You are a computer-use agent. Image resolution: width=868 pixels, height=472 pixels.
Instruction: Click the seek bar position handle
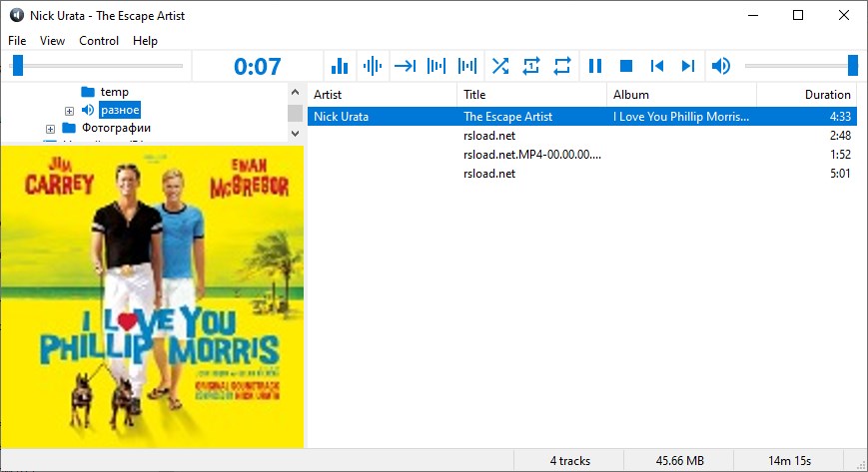coord(18,65)
